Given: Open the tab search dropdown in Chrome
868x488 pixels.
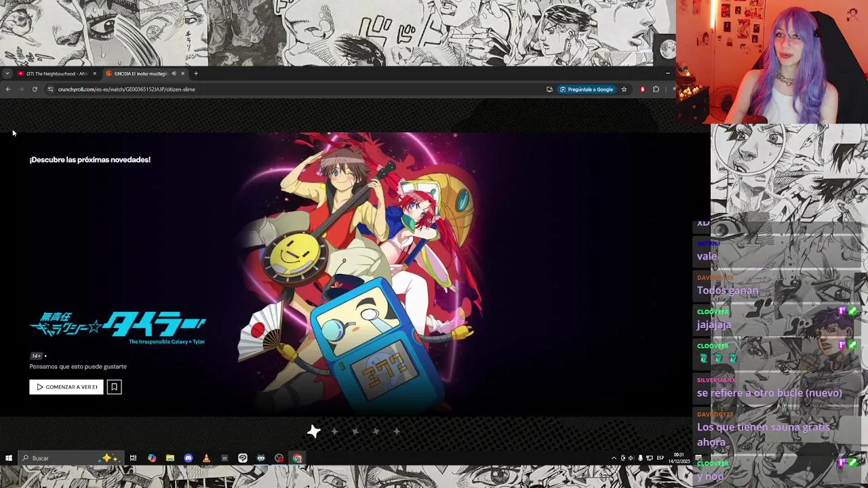Looking at the screenshot, I should [x=7, y=73].
